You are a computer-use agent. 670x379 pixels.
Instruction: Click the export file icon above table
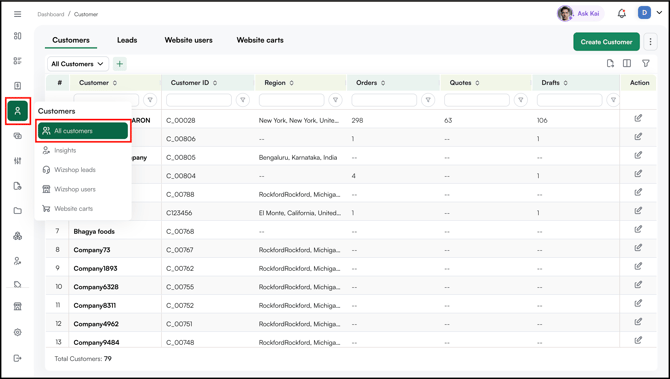(610, 63)
